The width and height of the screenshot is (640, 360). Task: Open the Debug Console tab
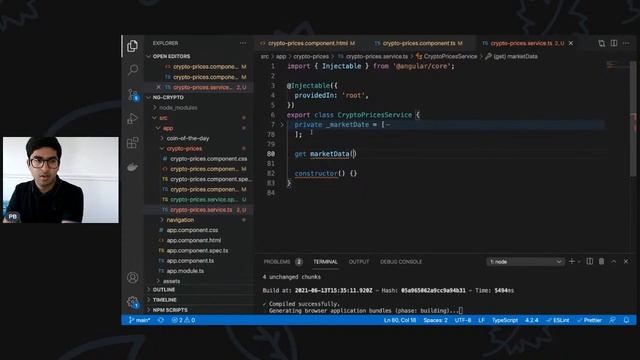coord(401,262)
